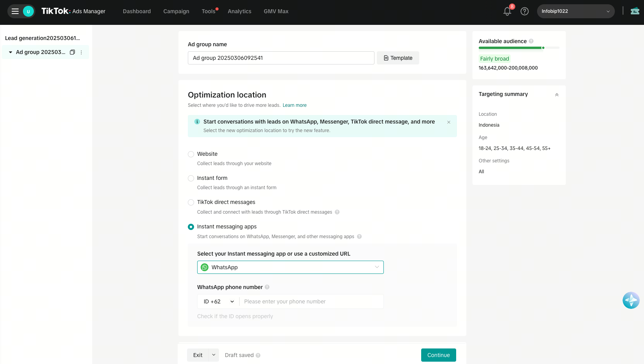Click the Draft saved status text

(239, 355)
